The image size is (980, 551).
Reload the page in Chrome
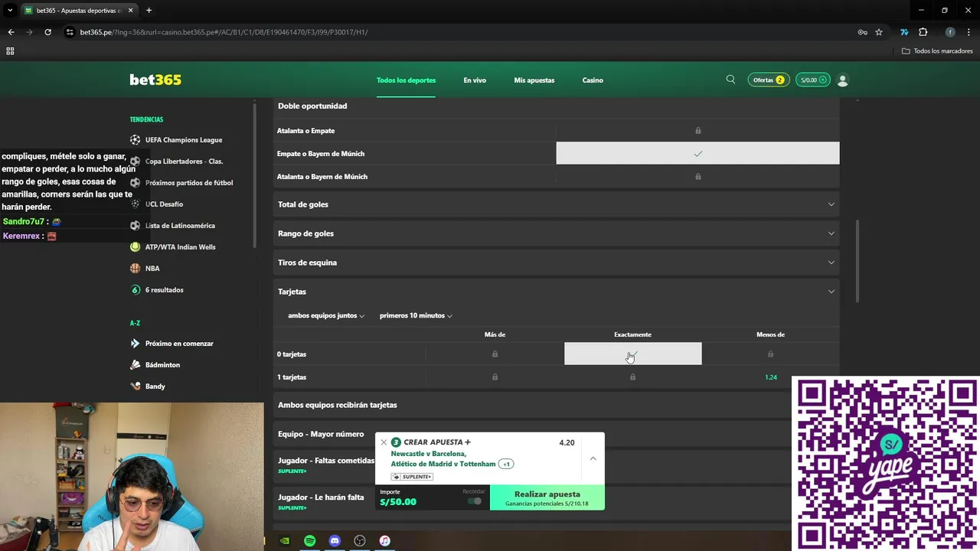(x=47, y=32)
